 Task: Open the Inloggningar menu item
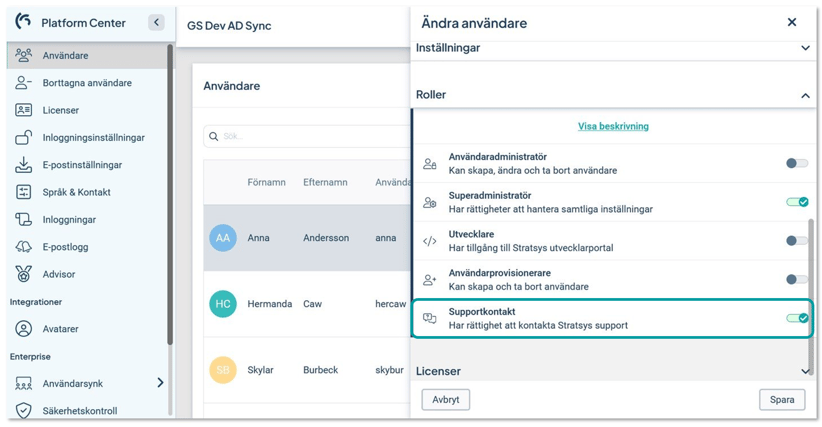pyautogui.click(x=69, y=220)
